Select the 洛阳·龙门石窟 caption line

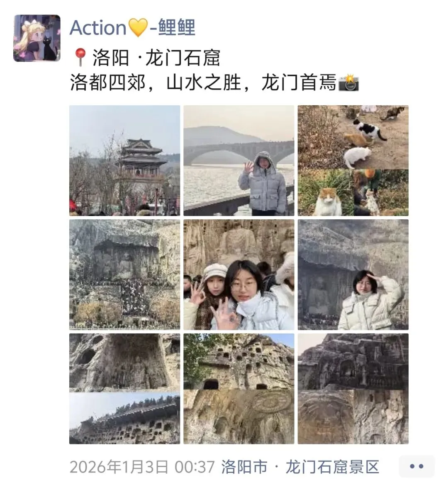146,58
